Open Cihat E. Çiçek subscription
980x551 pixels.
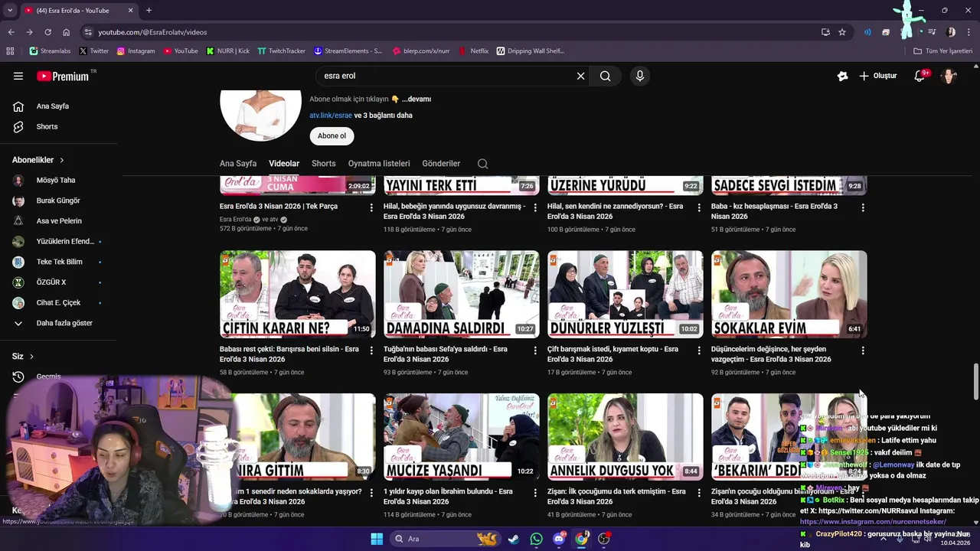point(58,302)
